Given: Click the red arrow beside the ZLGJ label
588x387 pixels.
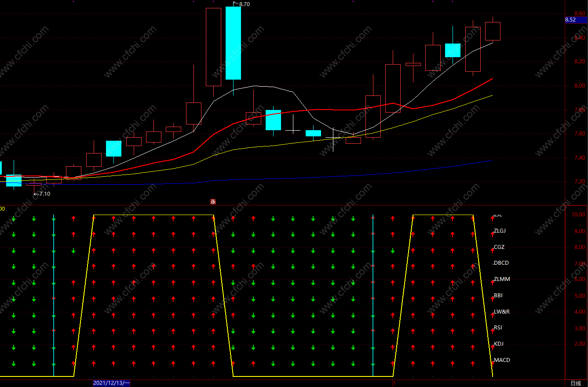Looking at the screenshot, I should point(493,234).
